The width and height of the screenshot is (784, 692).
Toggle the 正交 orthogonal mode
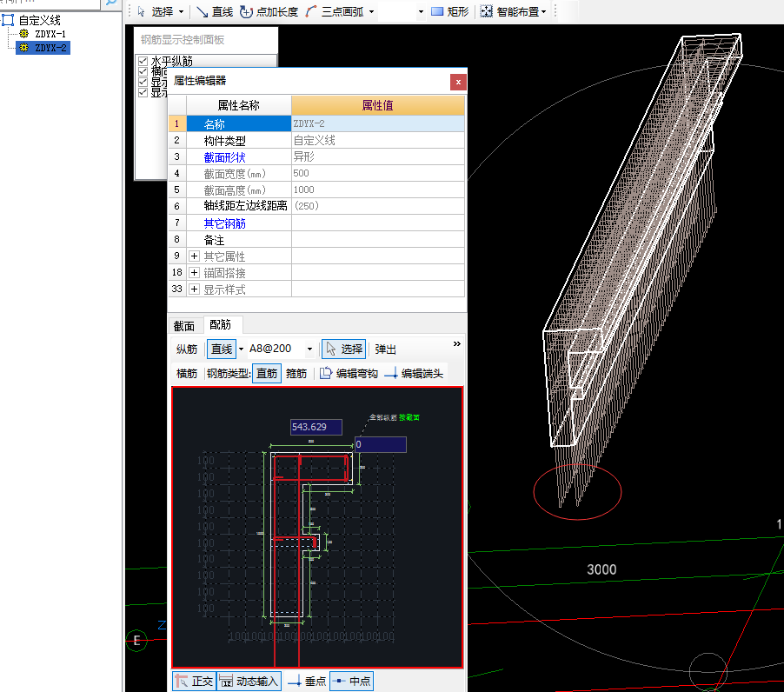point(194,682)
